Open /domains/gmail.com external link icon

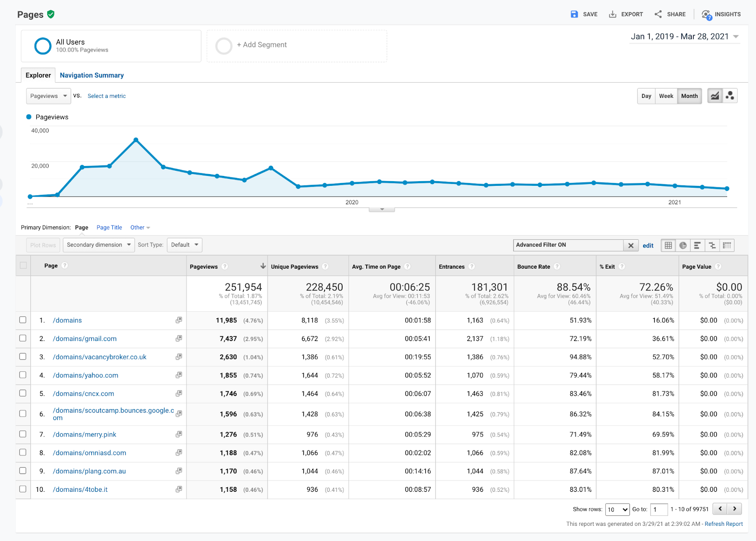pyautogui.click(x=179, y=339)
